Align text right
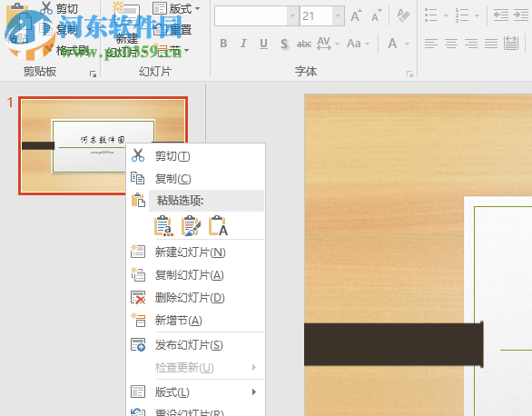Screen dimensions: 532x416 pyautogui.click(x=471, y=44)
